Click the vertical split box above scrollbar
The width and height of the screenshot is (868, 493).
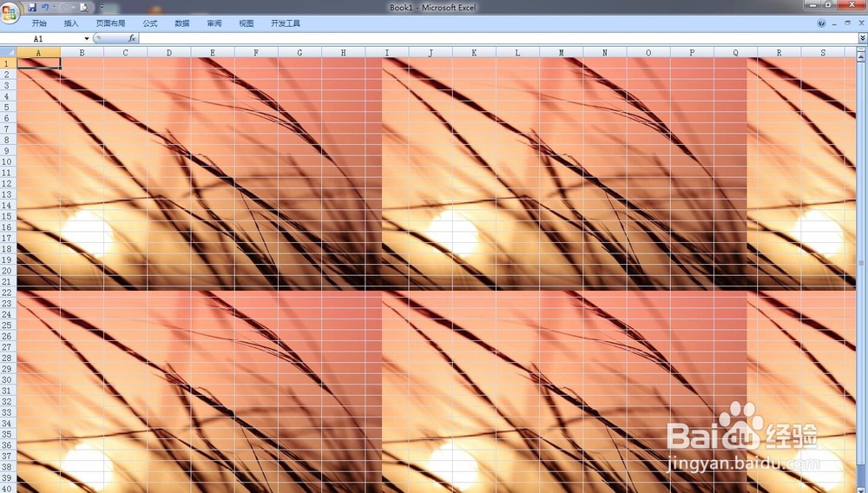point(861,49)
